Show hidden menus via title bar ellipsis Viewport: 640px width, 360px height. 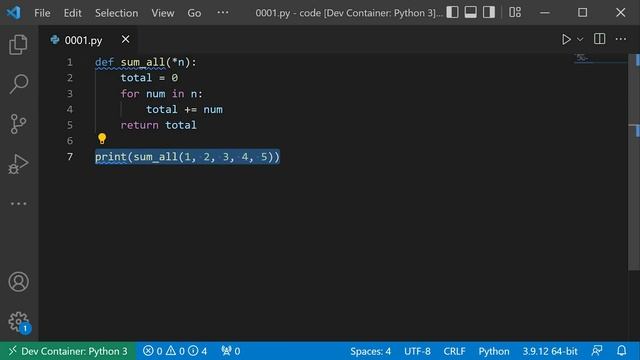[223, 12]
